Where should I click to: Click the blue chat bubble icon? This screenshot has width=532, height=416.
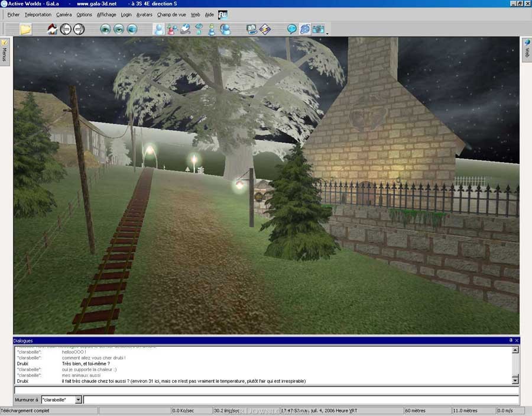point(292,29)
